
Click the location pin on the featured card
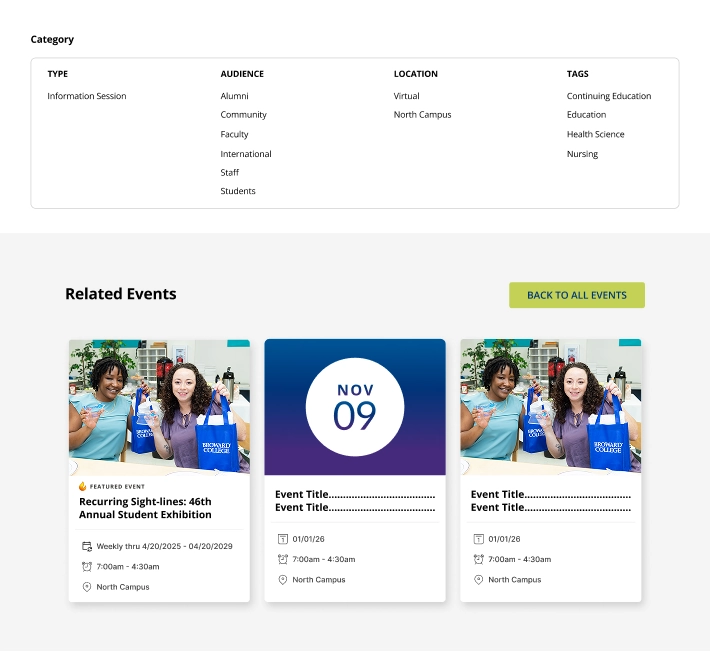pyautogui.click(x=87, y=587)
